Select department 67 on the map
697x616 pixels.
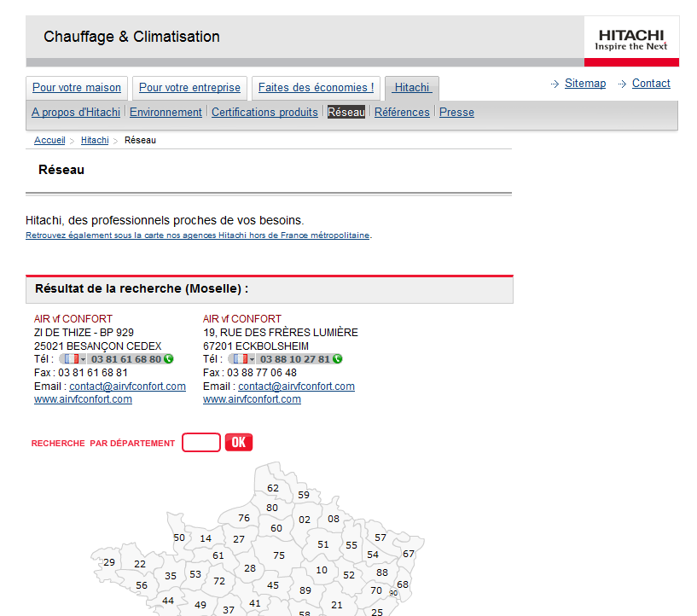click(x=409, y=554)
